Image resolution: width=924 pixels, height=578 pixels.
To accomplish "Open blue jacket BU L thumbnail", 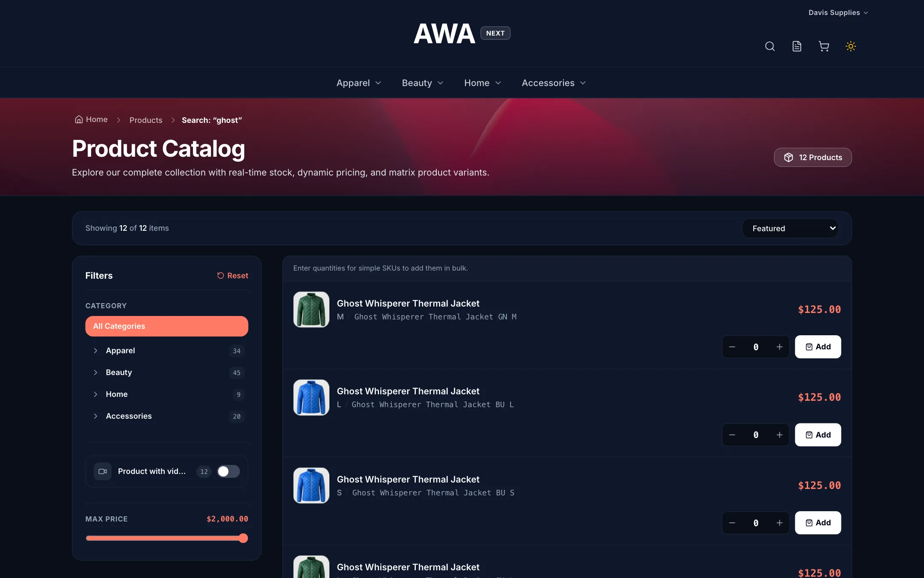I will [311, 397].
